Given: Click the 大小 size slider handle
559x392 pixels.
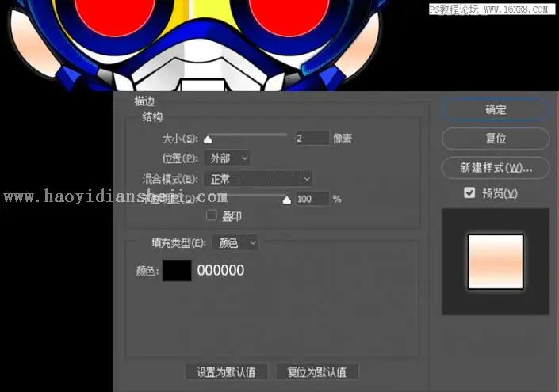Looking at the screenshot, I should (x=208, y=139).
